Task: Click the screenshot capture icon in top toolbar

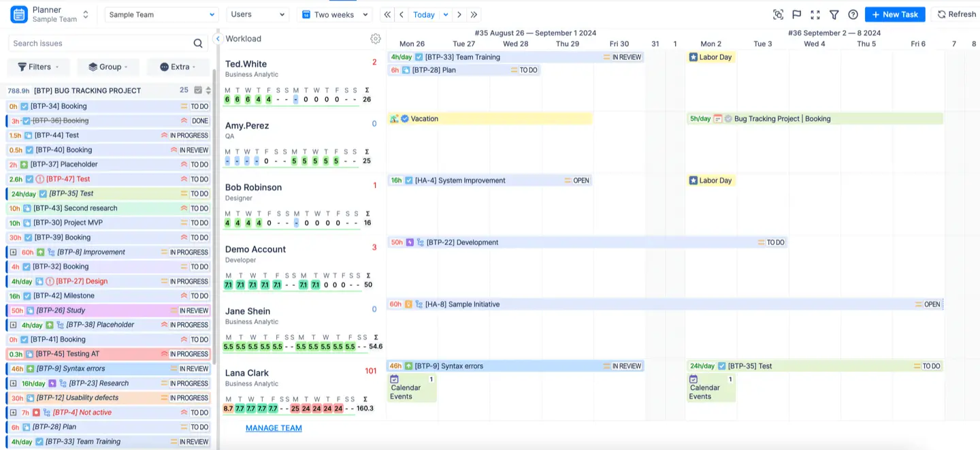Action: [779, 14]
